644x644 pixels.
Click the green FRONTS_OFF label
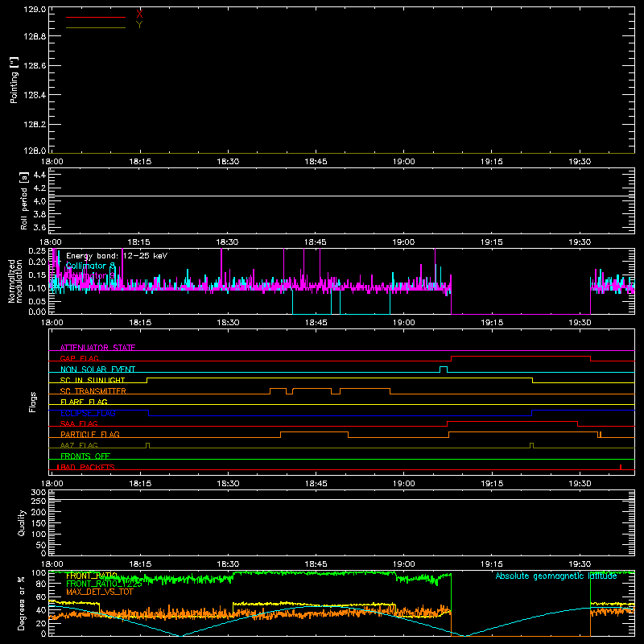click(x=85, y=456)
